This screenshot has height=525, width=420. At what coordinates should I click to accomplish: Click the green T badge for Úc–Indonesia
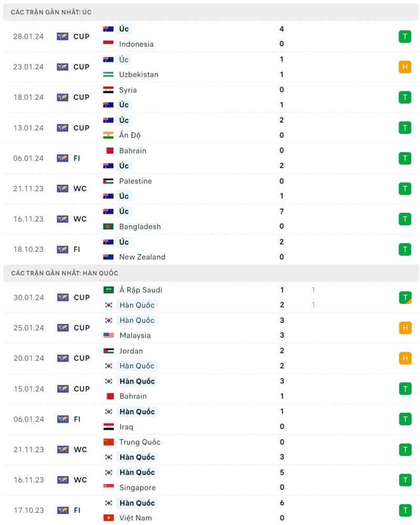click(405, 37)
